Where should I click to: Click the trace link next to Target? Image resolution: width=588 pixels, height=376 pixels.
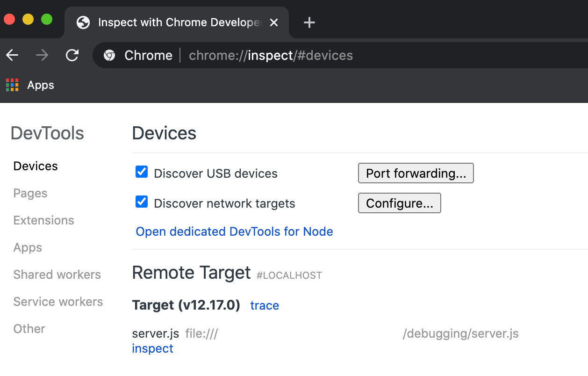pyautogui.click(x=265, y=305)
